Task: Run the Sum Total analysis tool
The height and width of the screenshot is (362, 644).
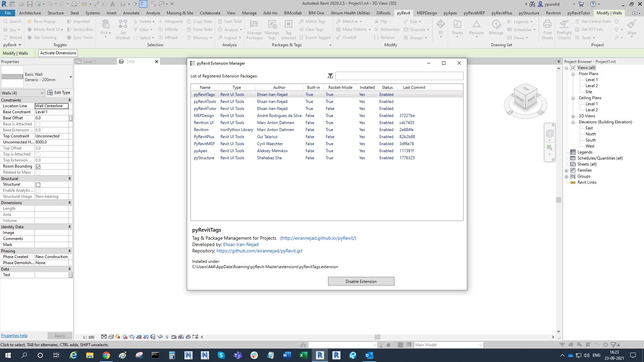Action: tap(230, 21)
